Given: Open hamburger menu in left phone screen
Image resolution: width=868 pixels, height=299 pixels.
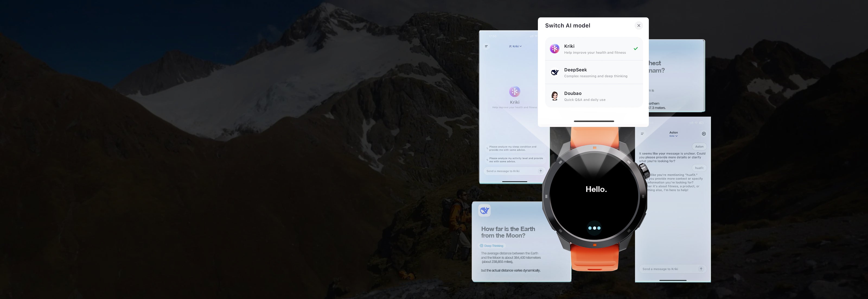Looking at the screenshot, I should (x=486, y=46).
